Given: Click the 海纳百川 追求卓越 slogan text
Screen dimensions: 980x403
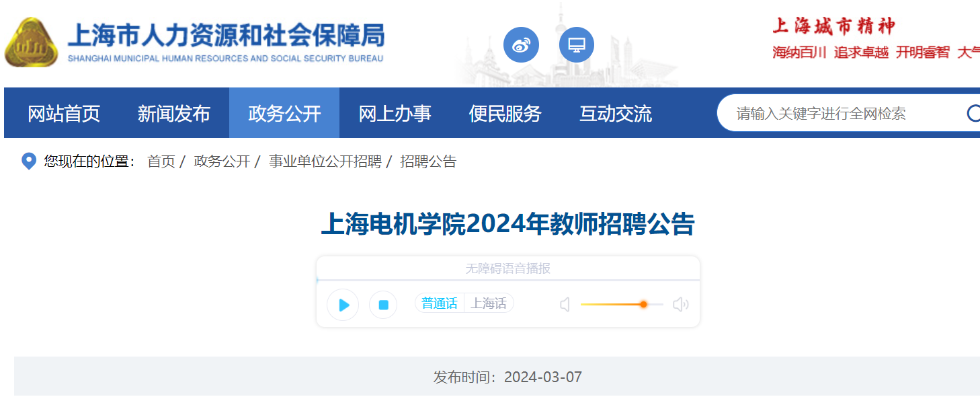Looking at the screenshot, I should (x=830, y=52).
